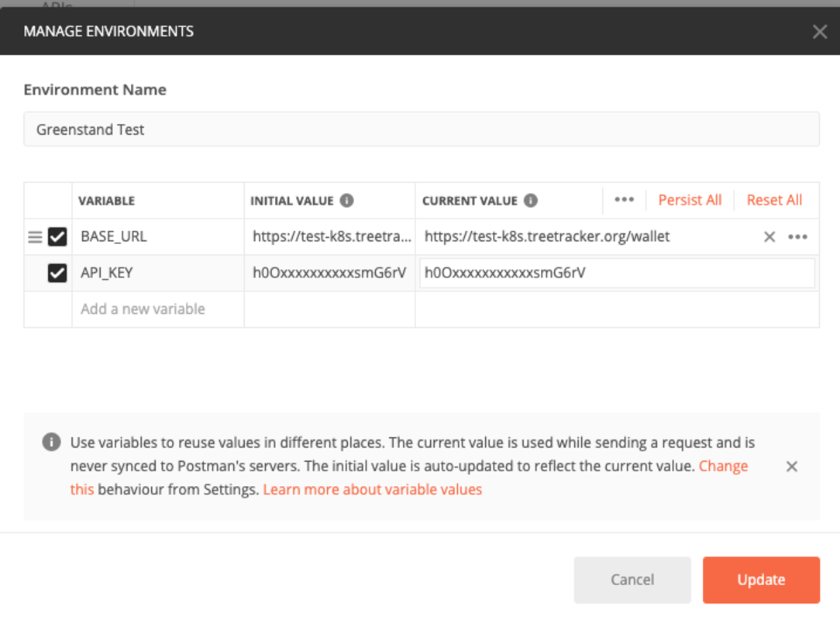Focus the Environment Name field
This screenshot has height=620, width=840.
(422, 129)
